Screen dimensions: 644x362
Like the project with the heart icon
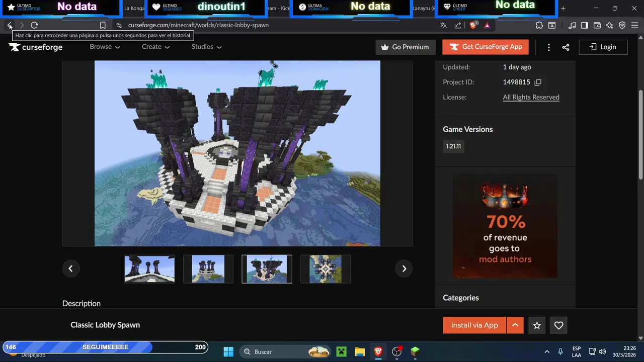pyautogui.click(x=558, y=325)
